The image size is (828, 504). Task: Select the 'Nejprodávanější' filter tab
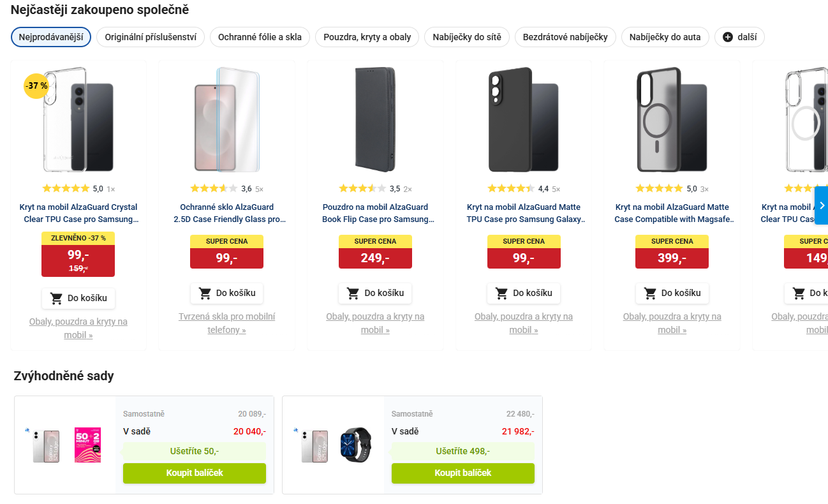pyautogui.click(x=51, y=37)
